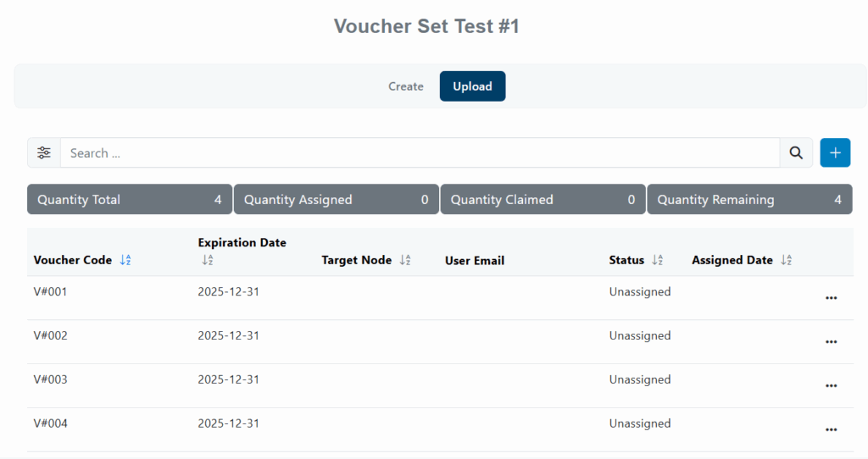
Task: Click the Quantity Total badge
Action: click(129, 200)
